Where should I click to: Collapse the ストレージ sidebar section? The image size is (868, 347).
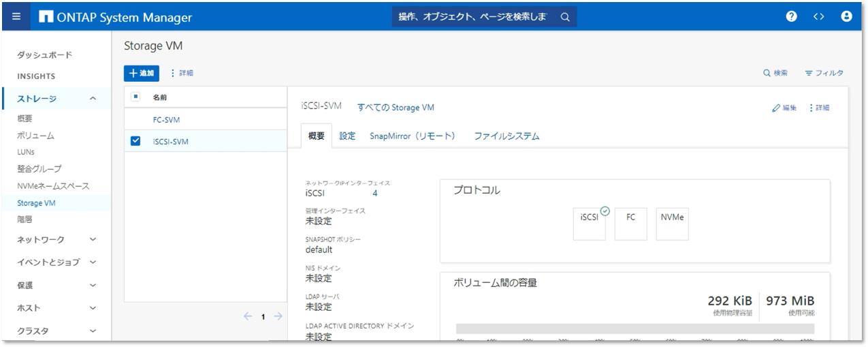93,99
